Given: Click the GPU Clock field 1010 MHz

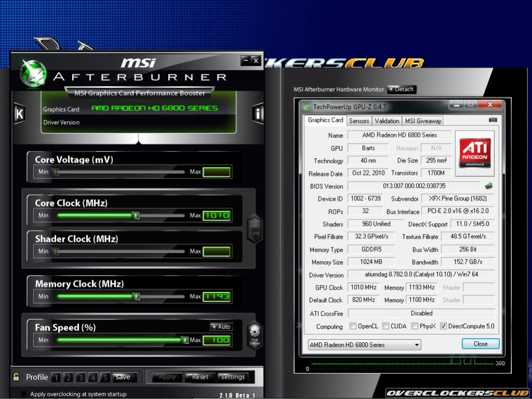Looking at the screenshot, I should pos(364,287).
